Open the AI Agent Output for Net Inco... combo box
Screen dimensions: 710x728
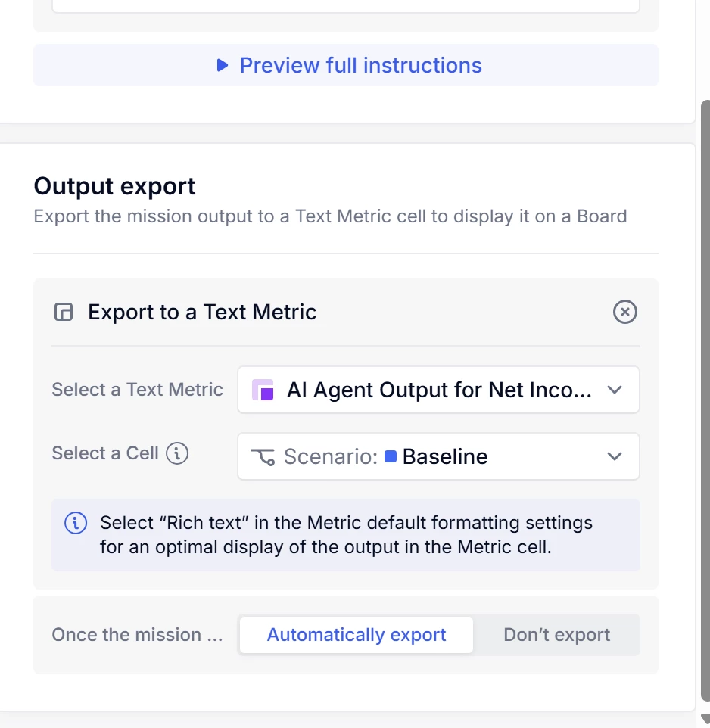tap(438, 390)
